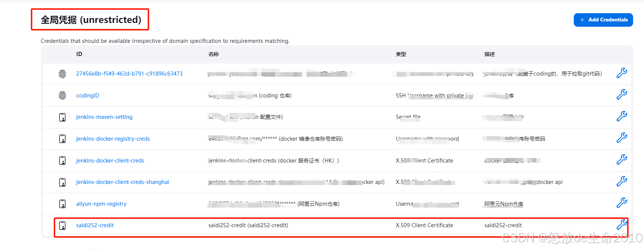
Task: Click credential icon beside jenkins-docker-registry-creds
Action: (62, 139)
